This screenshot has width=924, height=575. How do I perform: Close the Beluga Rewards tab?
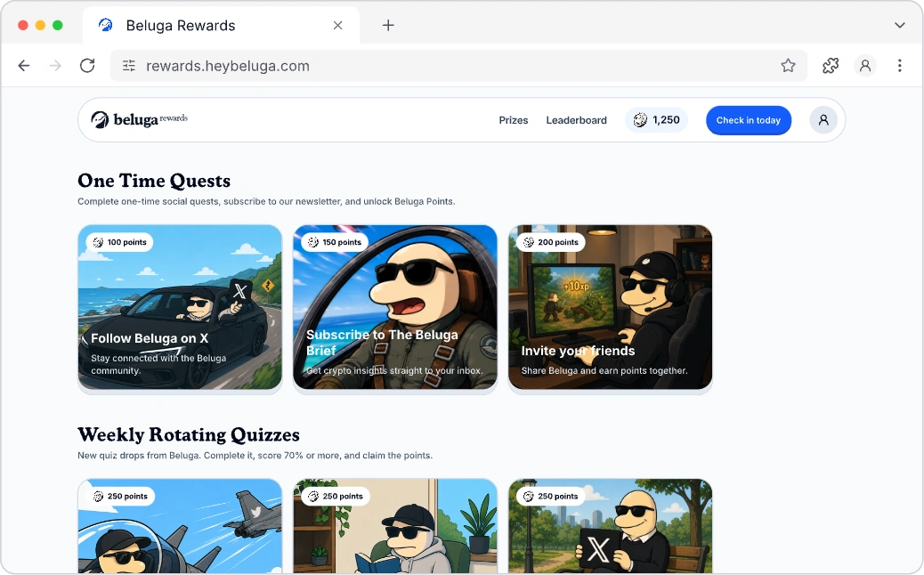click(x=337, y=25)
